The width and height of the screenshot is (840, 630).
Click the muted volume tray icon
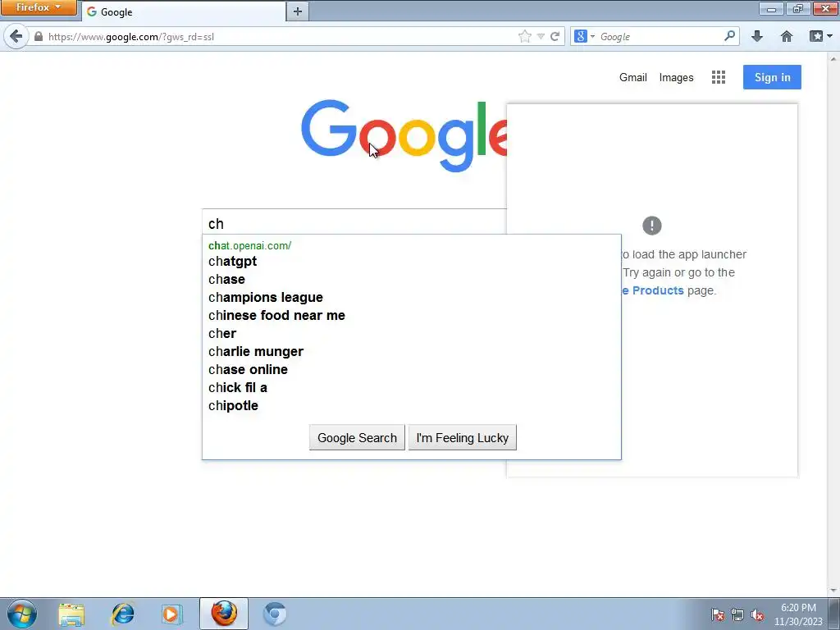click(x=757, y=614)
